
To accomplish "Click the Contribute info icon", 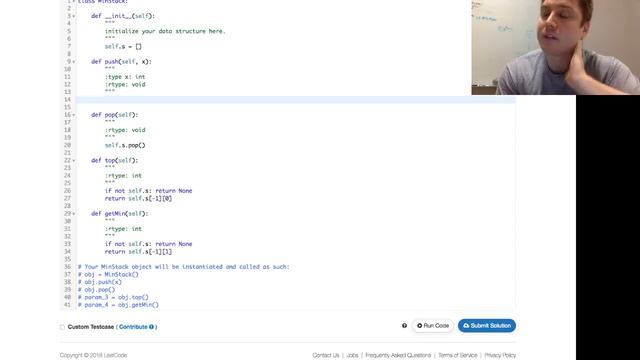I will (151, 327).
